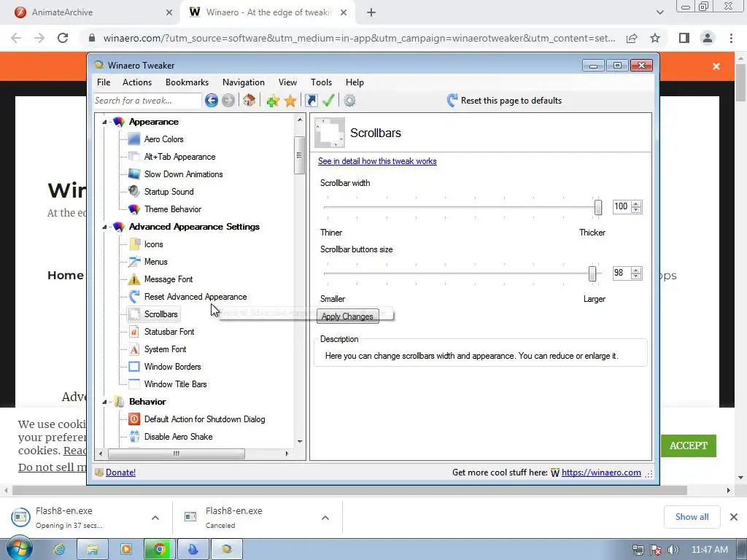
Task: Click the Search for a tweak field
Action: [147, 101]
